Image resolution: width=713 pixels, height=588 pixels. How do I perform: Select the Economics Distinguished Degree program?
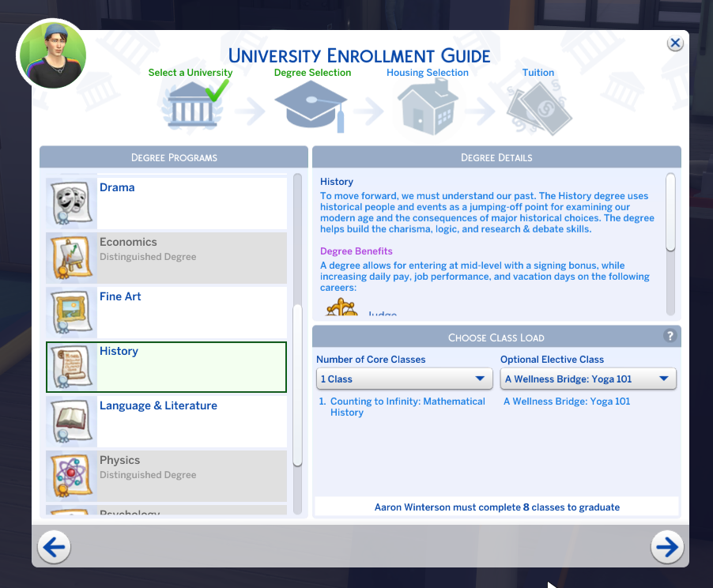(x=167, y=258)
